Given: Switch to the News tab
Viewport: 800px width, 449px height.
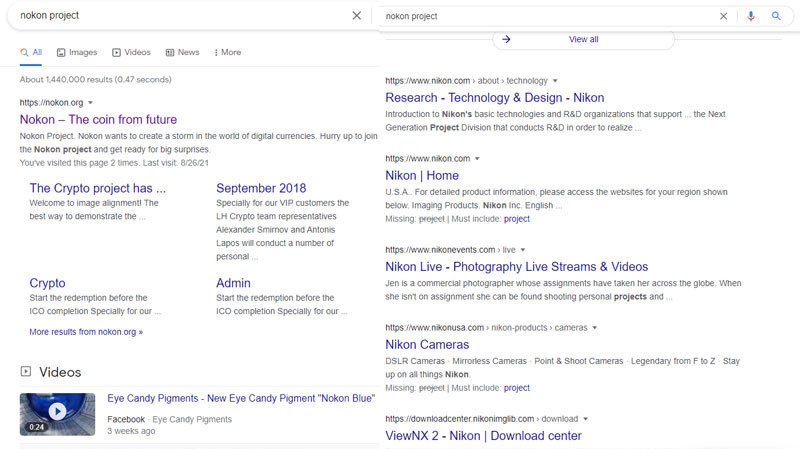Looking at the screenshot, I should [x=182, y=52].
